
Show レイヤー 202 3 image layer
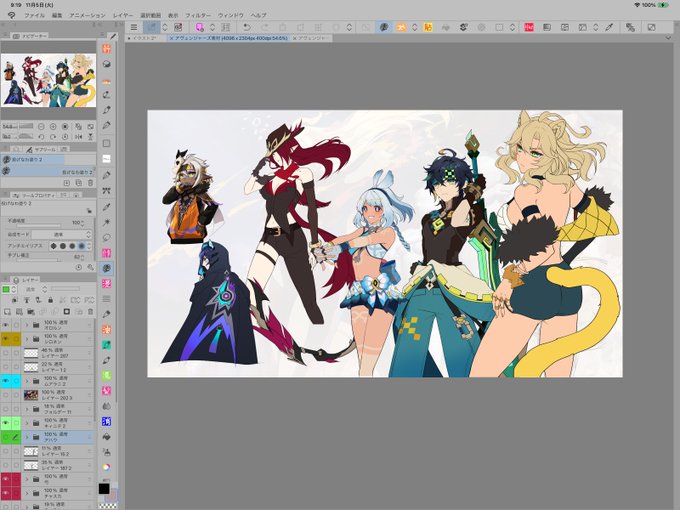(6, 395)
